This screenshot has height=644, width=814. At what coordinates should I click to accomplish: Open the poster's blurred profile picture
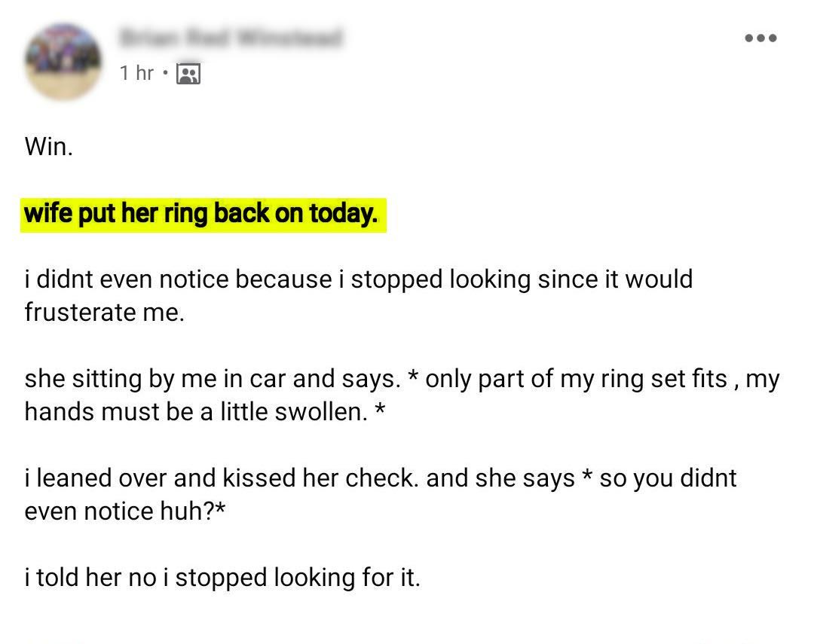[x=63, y=61]
